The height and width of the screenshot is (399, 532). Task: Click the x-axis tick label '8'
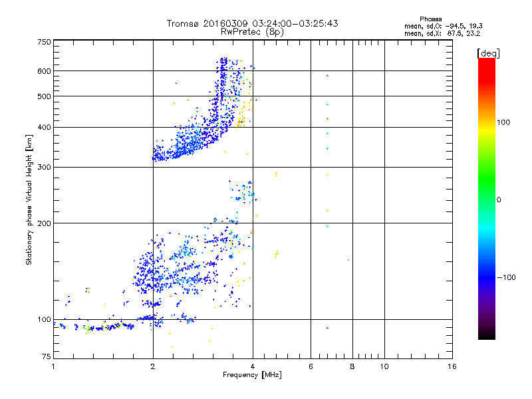click(x=352, y=366)
